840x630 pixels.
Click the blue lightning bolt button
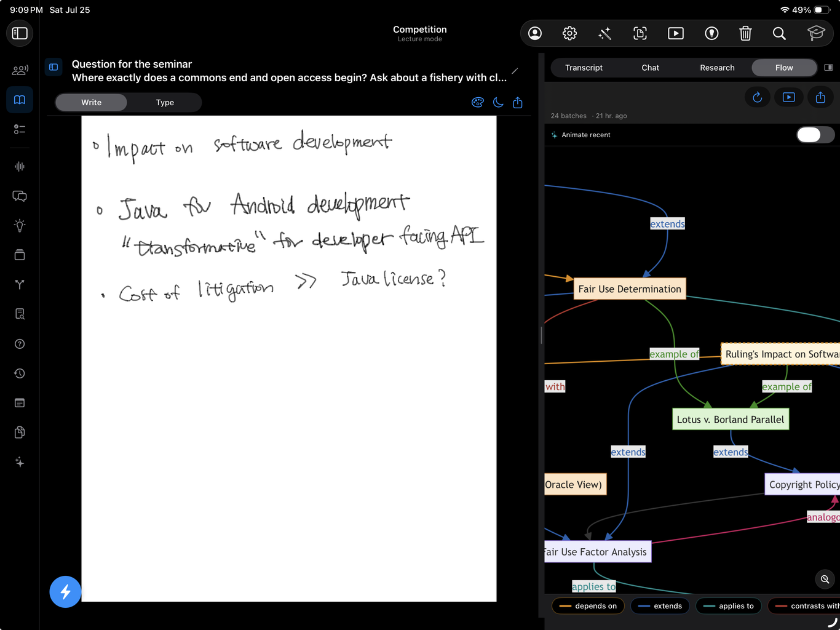(65, 592)
